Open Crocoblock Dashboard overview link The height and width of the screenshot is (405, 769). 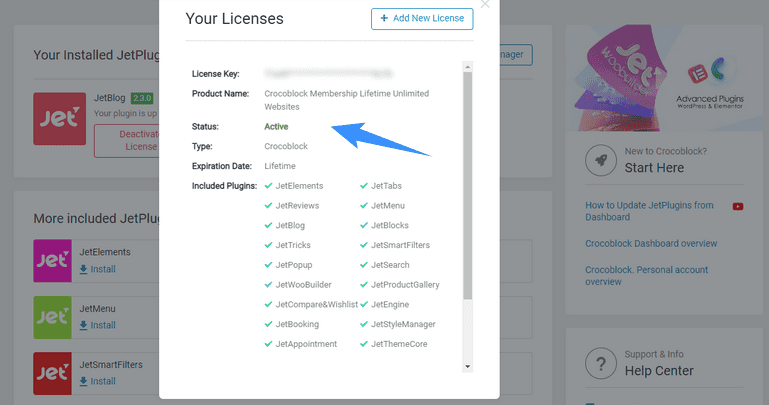651,243
